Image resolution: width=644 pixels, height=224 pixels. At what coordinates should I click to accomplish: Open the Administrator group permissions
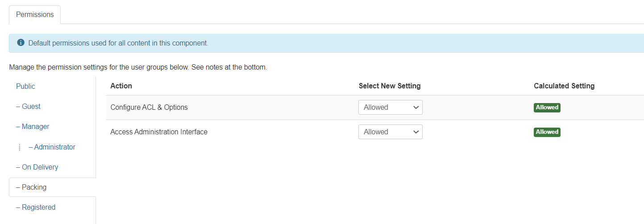click(54, 147)
